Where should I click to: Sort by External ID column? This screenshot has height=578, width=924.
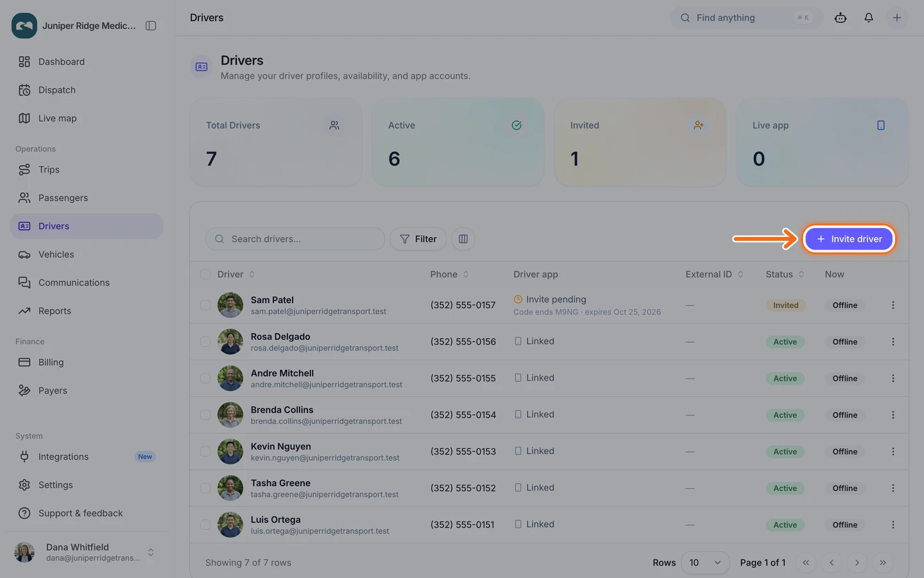[x=714, y=274]
